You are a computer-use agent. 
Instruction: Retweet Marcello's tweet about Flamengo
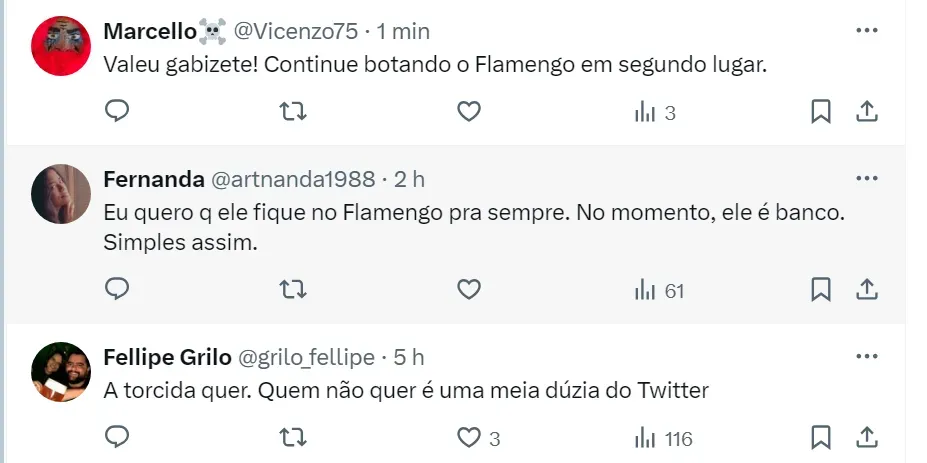pos(293,112)
